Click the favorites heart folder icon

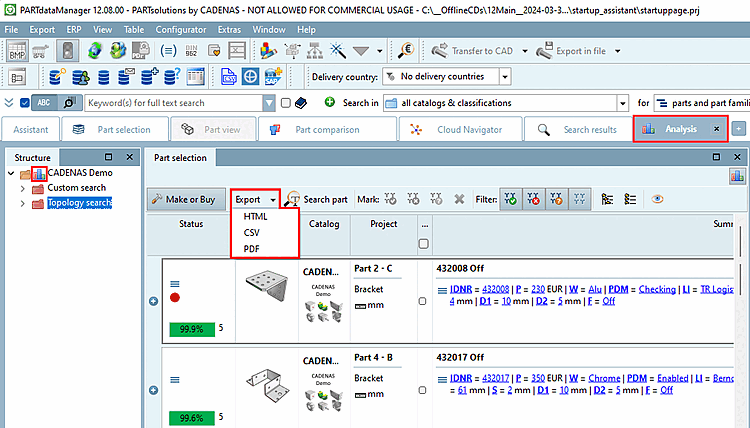point(214,51)
